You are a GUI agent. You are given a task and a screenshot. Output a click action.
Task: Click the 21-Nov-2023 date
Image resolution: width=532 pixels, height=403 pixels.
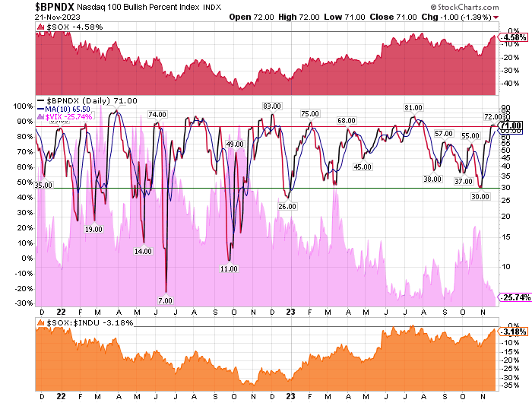[x=57, y=17]
